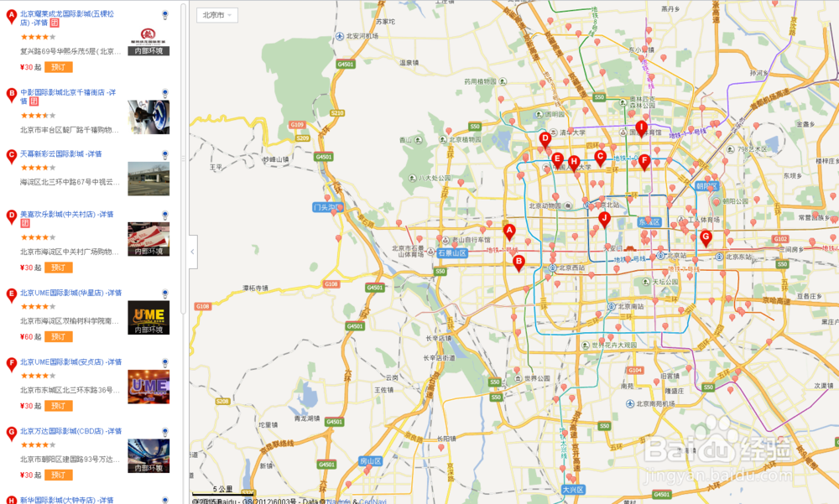
Task: Click the 北京南苑机场 airport icon
Action: coord(630,403)
